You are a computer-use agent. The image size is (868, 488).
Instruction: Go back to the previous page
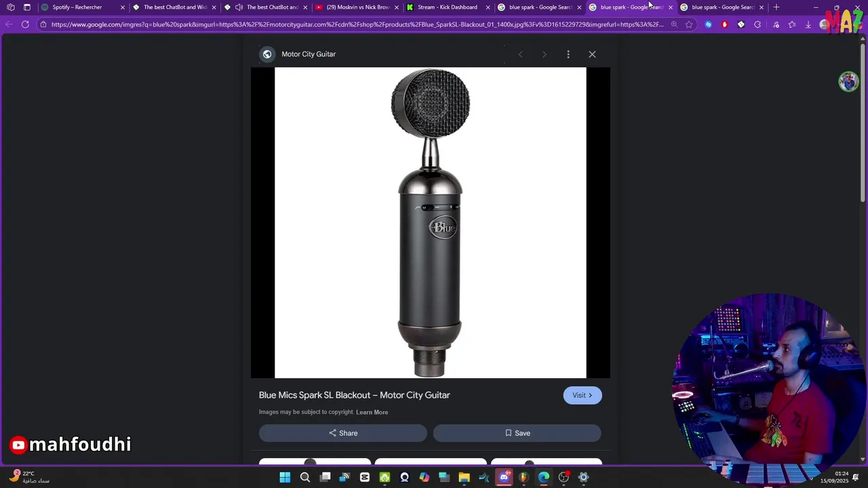[x=9, y=24]
